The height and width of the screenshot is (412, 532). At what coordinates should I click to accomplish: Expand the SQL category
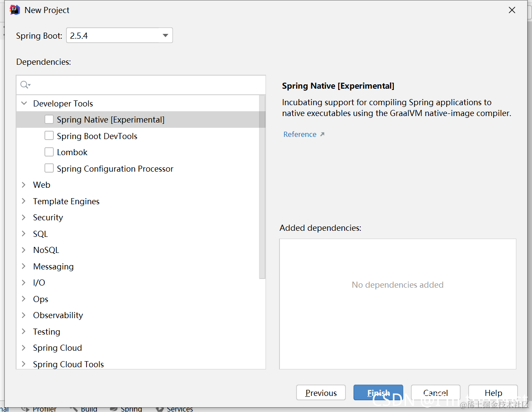[24, 234]
